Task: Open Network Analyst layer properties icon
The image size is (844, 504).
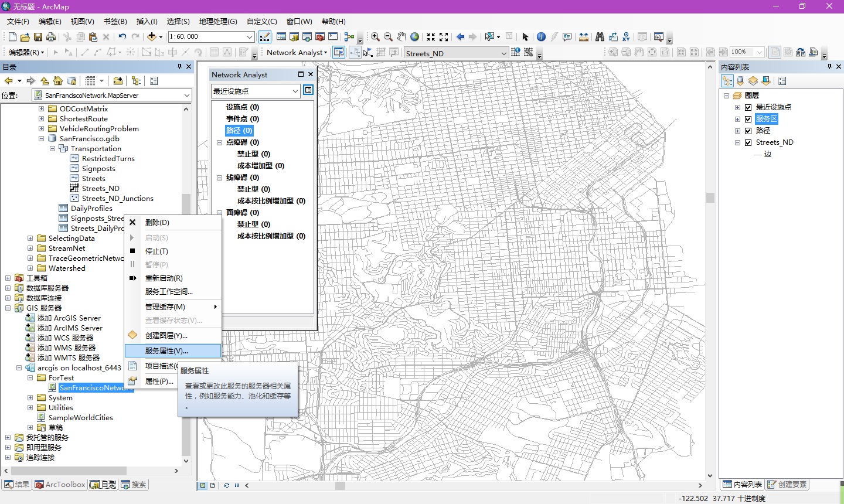Action: tap(308, 90)
